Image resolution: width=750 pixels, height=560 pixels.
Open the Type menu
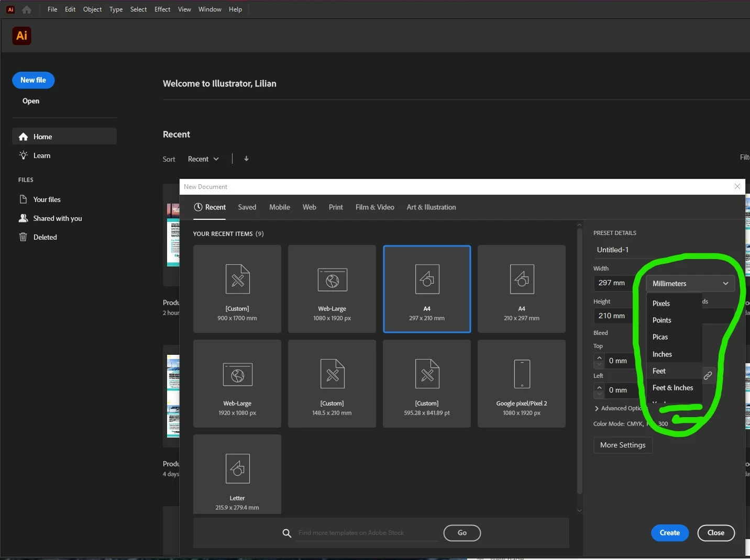(116, 9)
